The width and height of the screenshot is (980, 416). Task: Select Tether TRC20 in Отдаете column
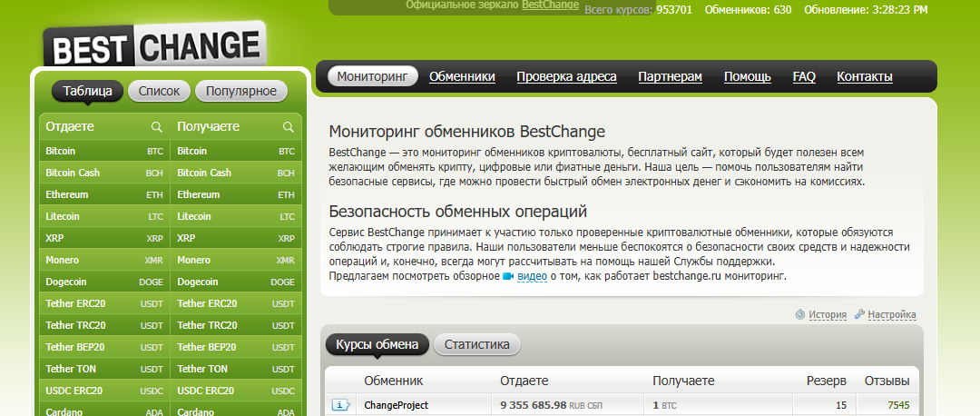coord(104,325)
